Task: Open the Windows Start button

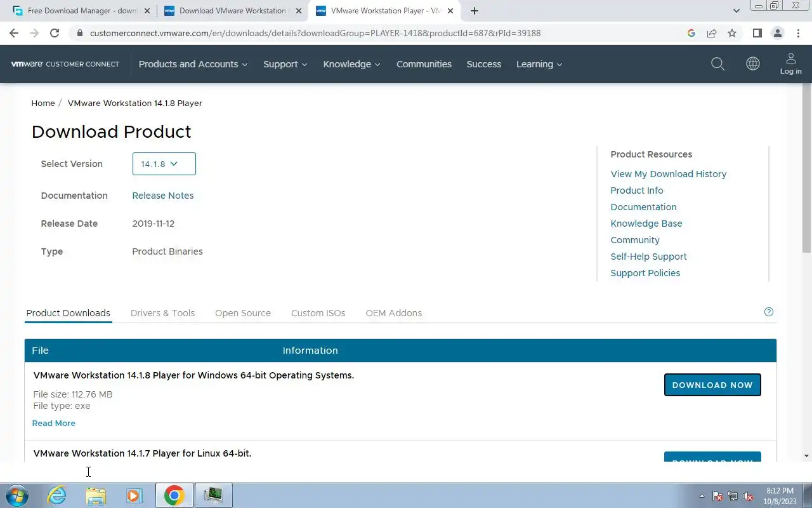Action: pos(16,495)
